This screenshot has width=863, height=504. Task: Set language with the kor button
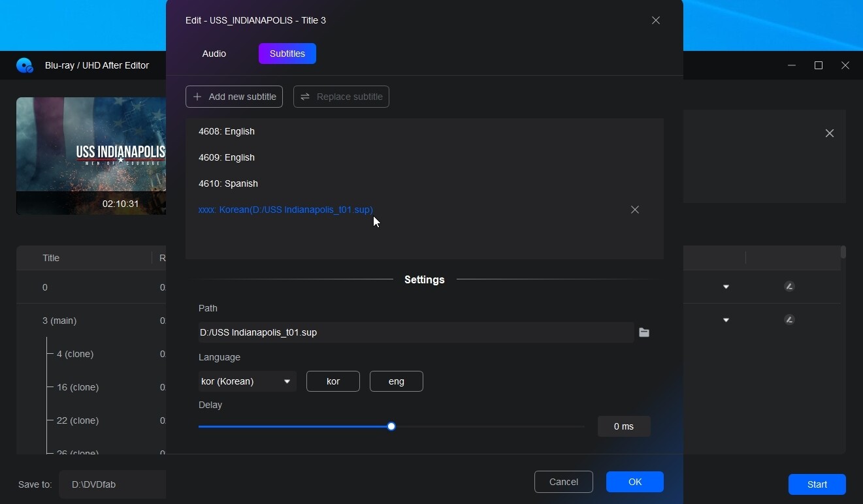(333, 381)
